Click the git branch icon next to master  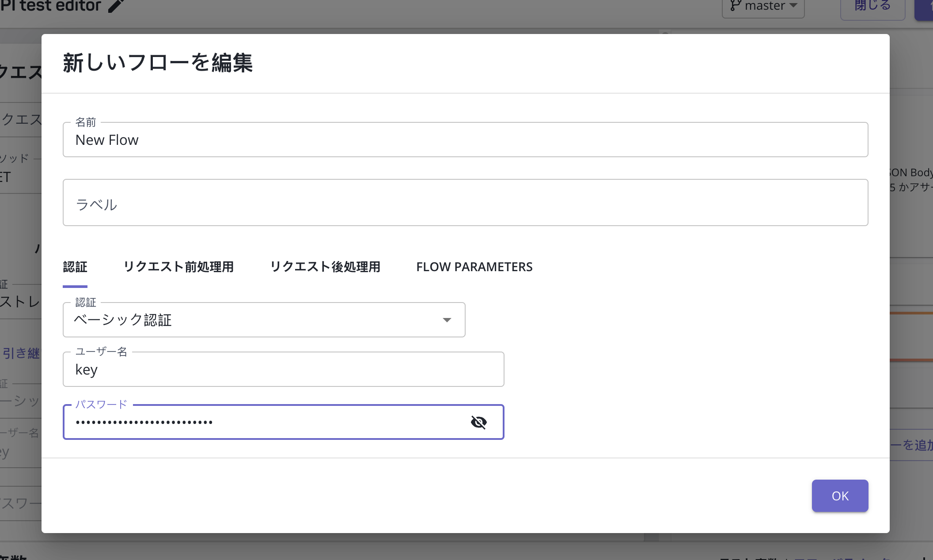click(735, 6)
